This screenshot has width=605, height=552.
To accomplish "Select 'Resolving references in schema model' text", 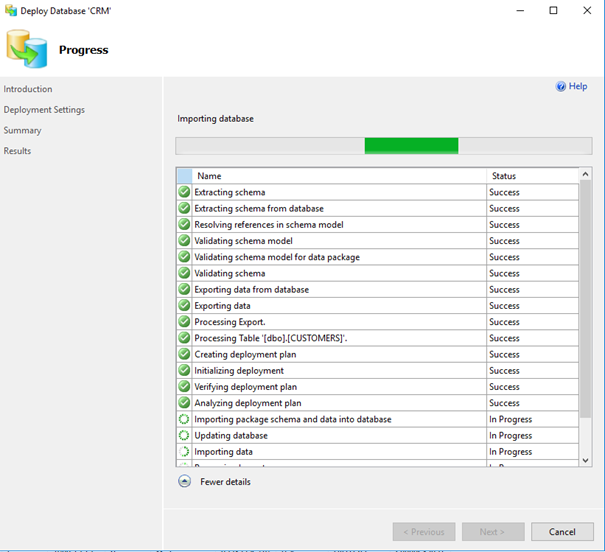I will [x=269, y=225].
